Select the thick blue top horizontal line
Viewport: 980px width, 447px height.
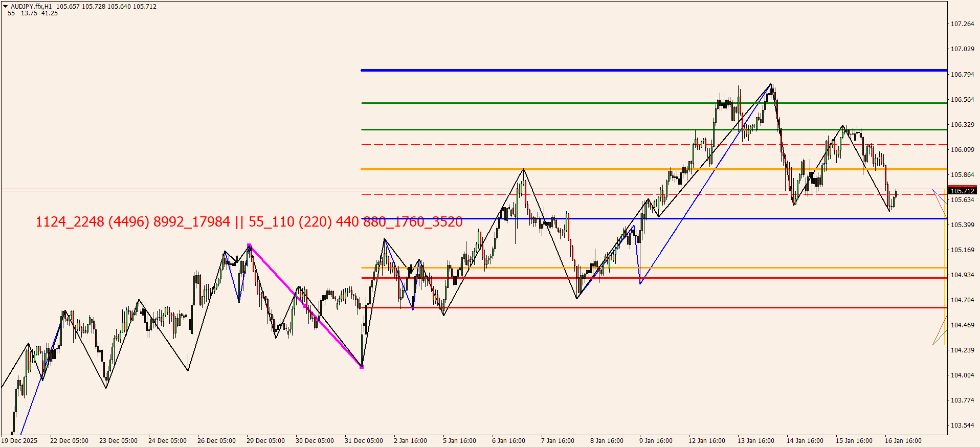click(x=614, y=70)
